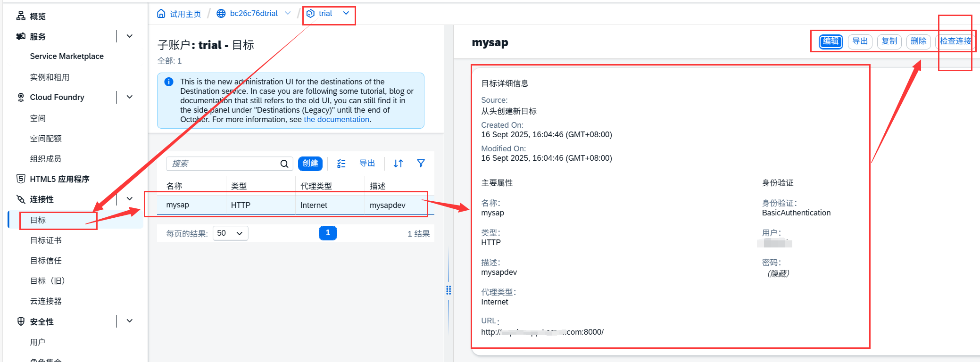Click the 试用主页 breadcrumb link
Viewport: 980px width, 362px height.
pyautogui.click(x=185, y=14)
